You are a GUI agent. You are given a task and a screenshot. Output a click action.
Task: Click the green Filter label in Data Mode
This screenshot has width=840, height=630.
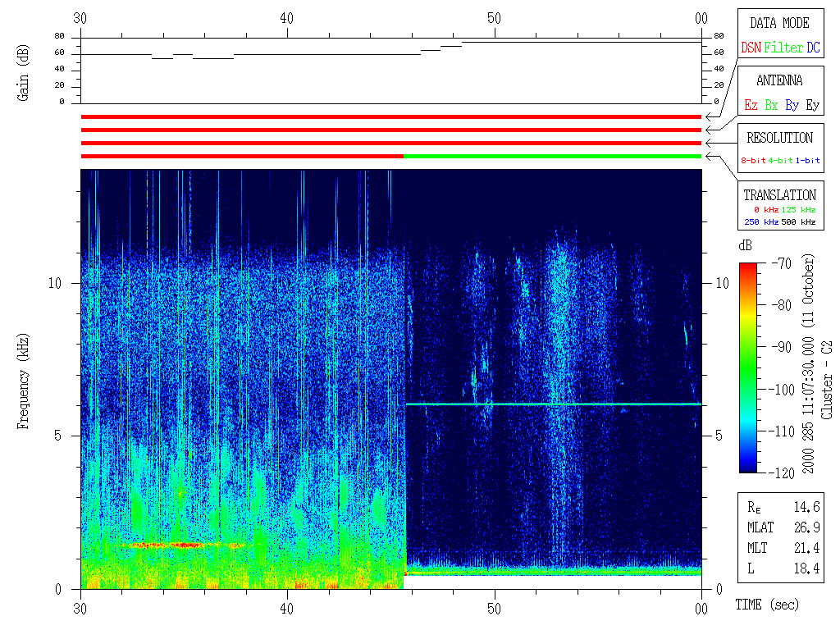pos(783,48)
